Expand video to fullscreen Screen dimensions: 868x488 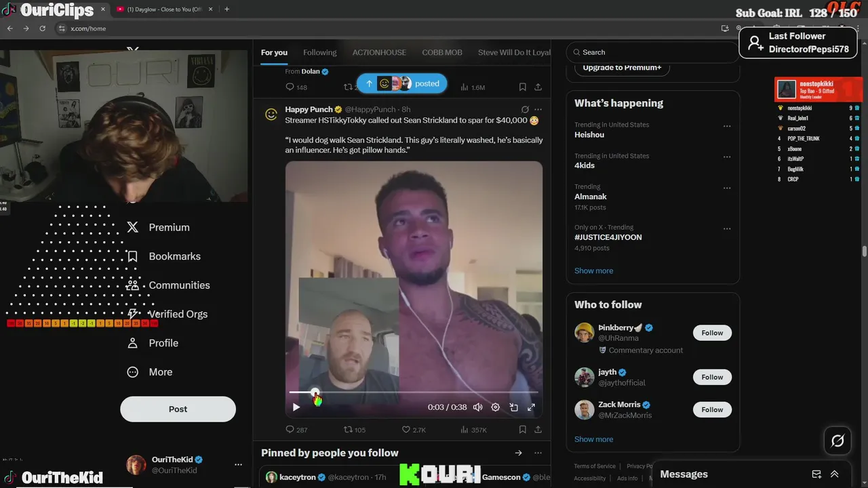(x=531, y=407)
